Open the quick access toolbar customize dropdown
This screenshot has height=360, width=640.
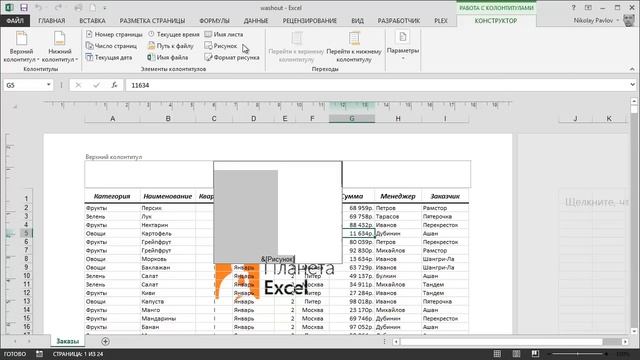pyautogui.click(x=105, y=8)
